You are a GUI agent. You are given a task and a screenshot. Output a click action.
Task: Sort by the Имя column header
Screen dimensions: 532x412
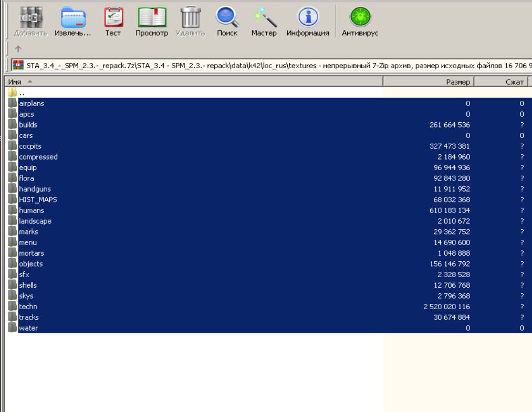pos(194,82)
